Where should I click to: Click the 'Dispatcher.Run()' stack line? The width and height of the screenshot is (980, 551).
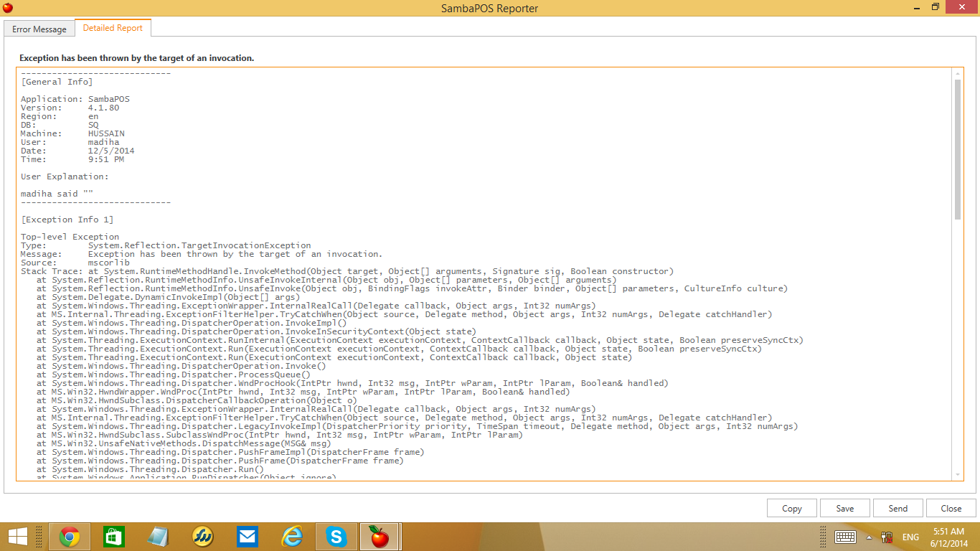pos(150,469)
